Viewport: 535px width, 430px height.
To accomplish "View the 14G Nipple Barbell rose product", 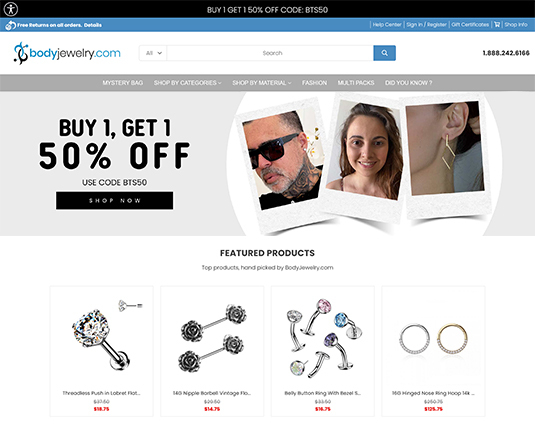I will point(212,338).
